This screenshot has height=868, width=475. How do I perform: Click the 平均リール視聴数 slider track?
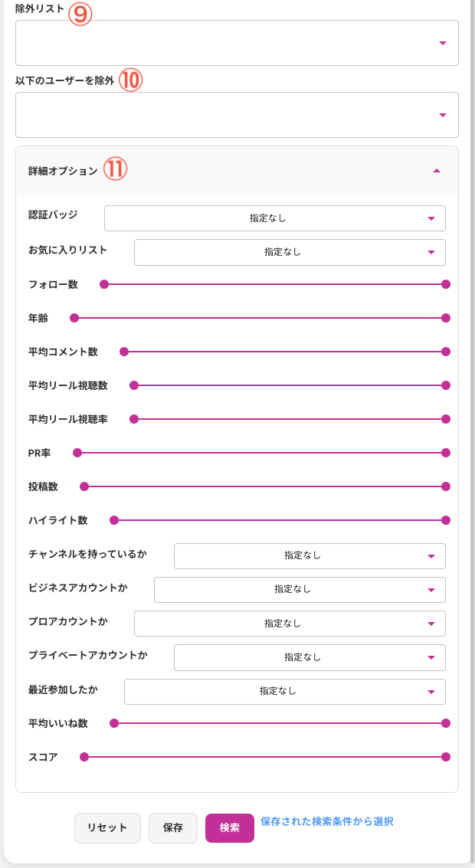pos(290,385)
